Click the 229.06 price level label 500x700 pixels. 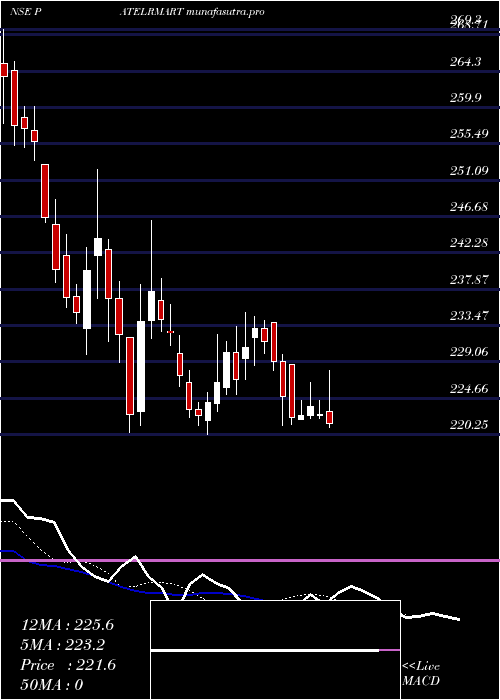coord(468,352)
